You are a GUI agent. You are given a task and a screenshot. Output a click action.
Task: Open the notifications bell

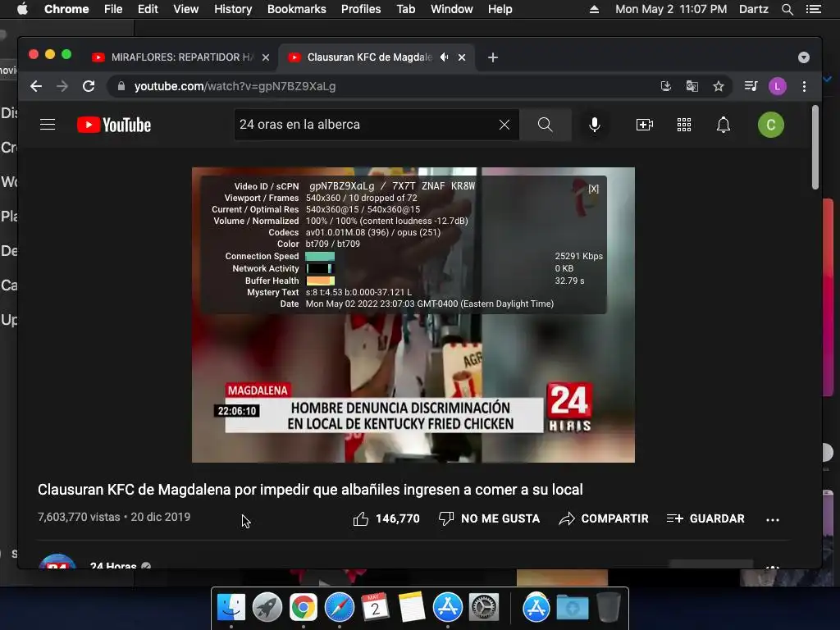(x=724, y=125)
